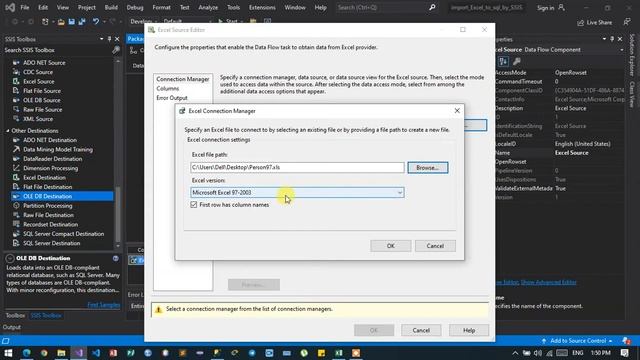Click the Browse button for Excel file
Viewport: 640px width, 360px height.
pos(427,168)
